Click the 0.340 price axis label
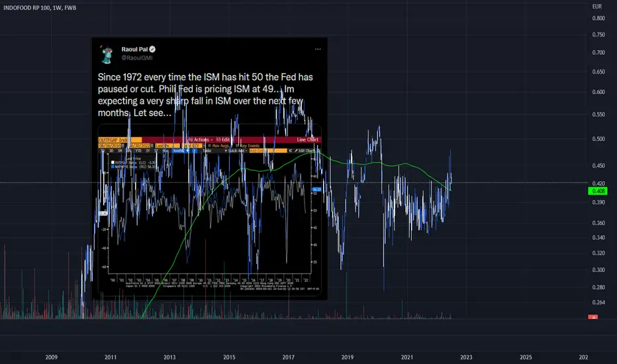The image size is (617, 364). (x=598, y=238)
